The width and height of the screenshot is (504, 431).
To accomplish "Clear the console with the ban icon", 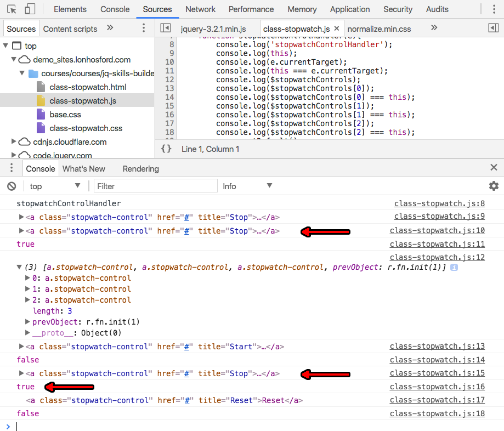I will point(12,186).
